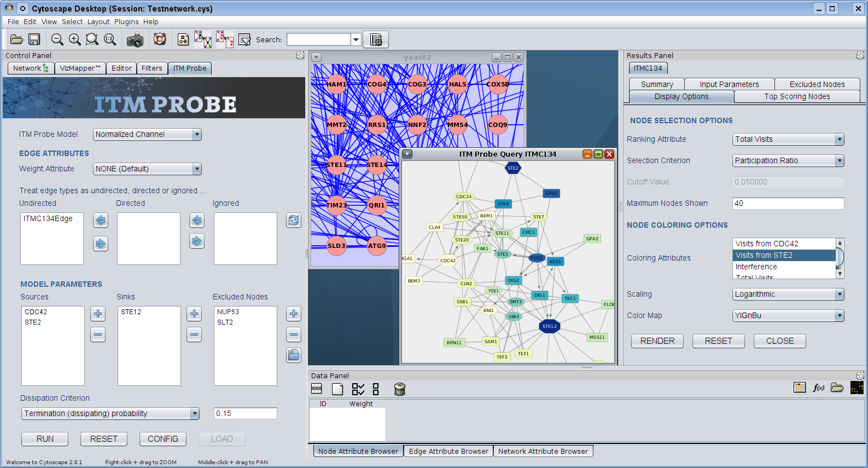Screen dimensions: 868x468
Task: Select attributes icon in Data Panel
Action: (317, 389)
